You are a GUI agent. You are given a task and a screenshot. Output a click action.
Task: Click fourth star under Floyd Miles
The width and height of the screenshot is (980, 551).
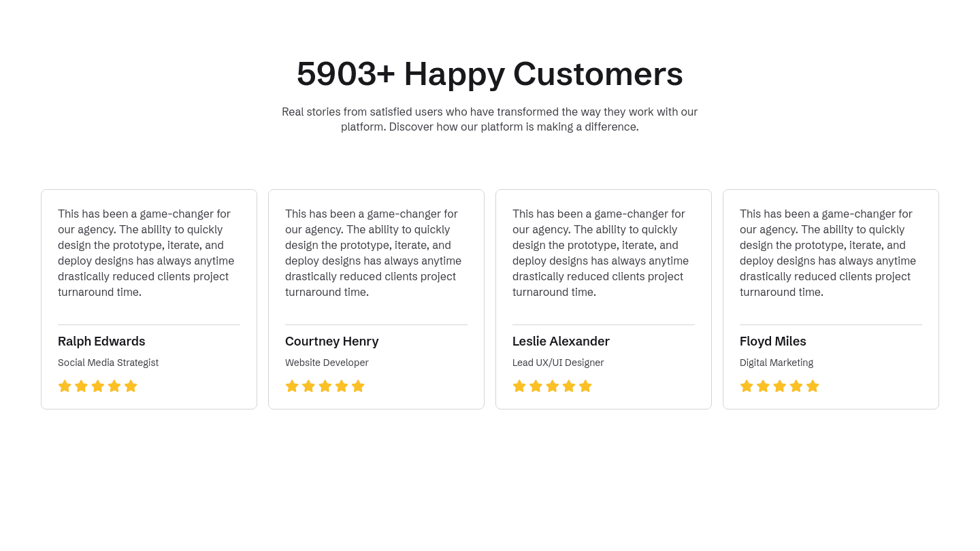[796, 386]
